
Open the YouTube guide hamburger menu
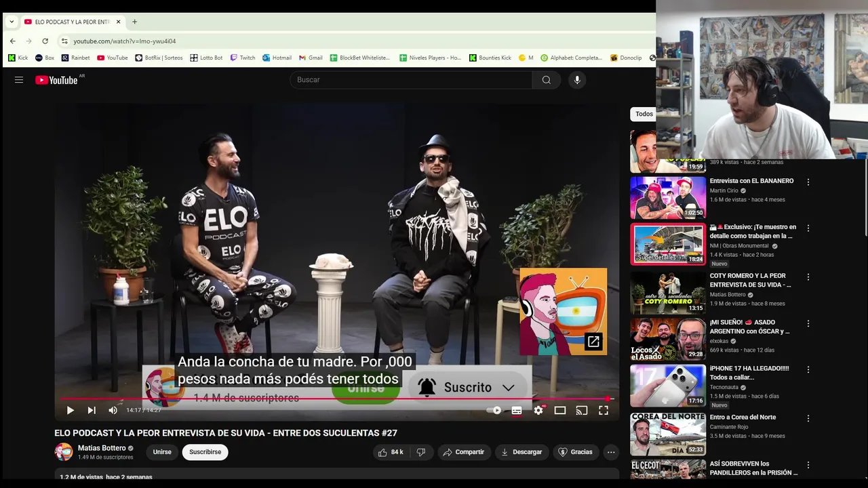click(19, 80)
